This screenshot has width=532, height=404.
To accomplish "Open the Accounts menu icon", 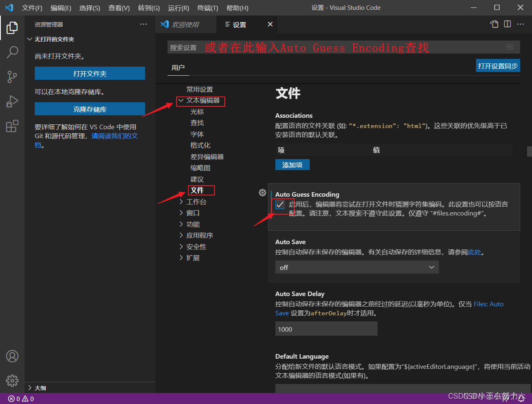I will [x=12, y=356].
